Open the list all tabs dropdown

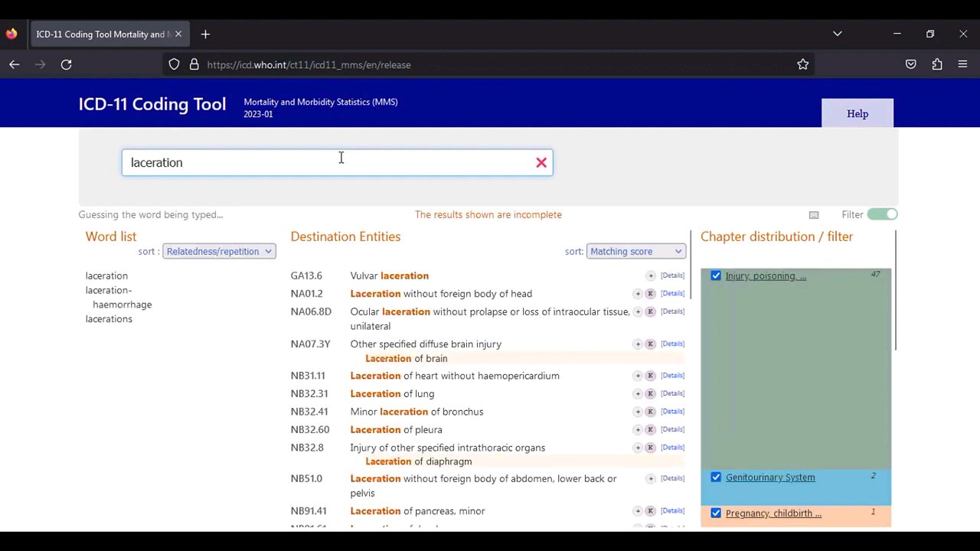pyautogui.click(x=838, y=34)
